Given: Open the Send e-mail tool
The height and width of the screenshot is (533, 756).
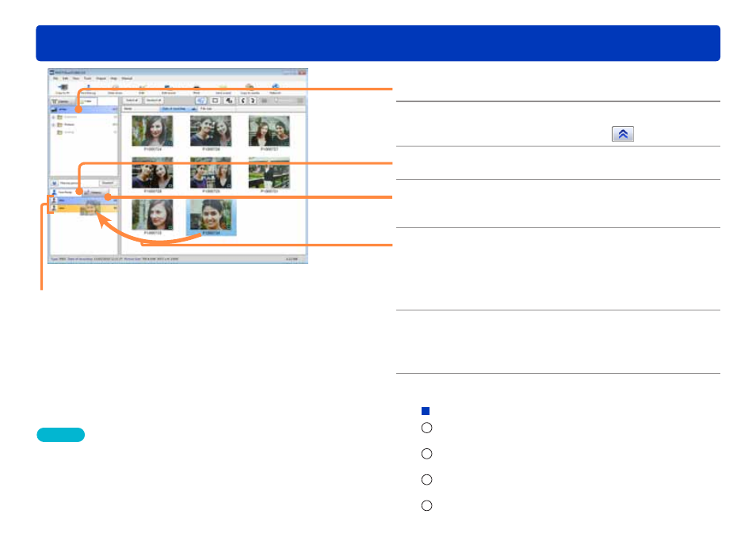Looking at the screenshot, I should [223, 89].
